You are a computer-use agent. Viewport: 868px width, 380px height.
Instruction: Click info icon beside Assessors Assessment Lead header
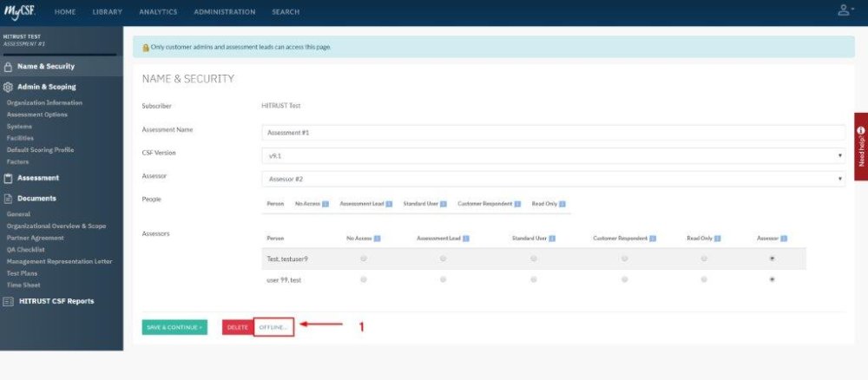(466, 239)
